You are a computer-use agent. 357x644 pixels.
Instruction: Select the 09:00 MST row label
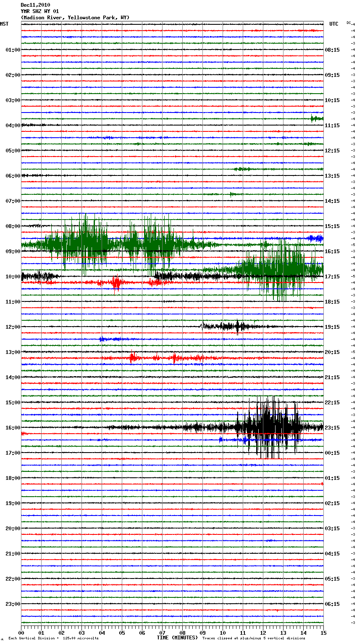pos(13,251)
